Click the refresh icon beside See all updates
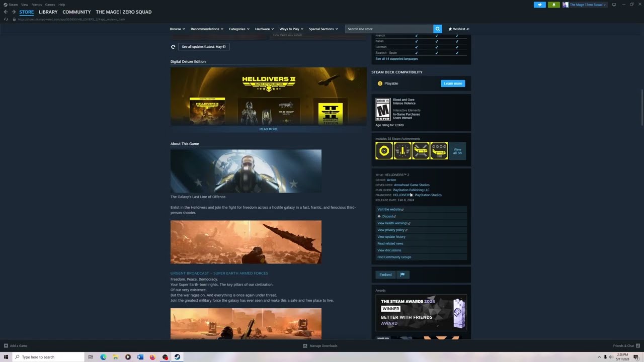The height and width of the screenshot is (362, 644). pos(173,47)
